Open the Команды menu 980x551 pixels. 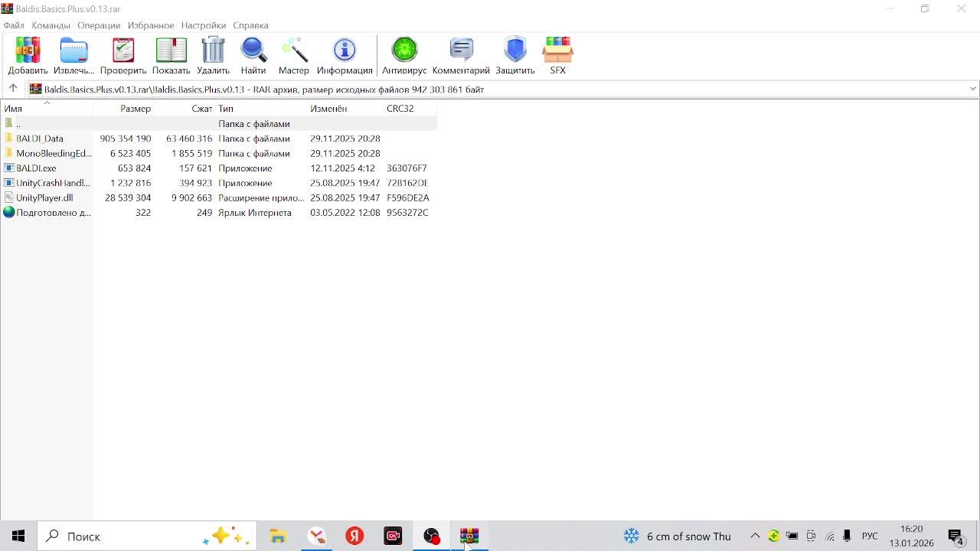[x=51, y=25]
